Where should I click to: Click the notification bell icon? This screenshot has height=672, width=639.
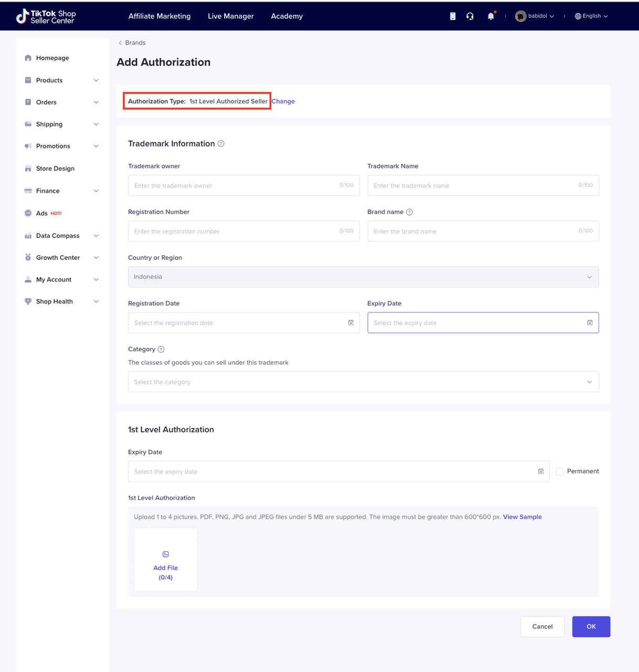coord(491,16)
